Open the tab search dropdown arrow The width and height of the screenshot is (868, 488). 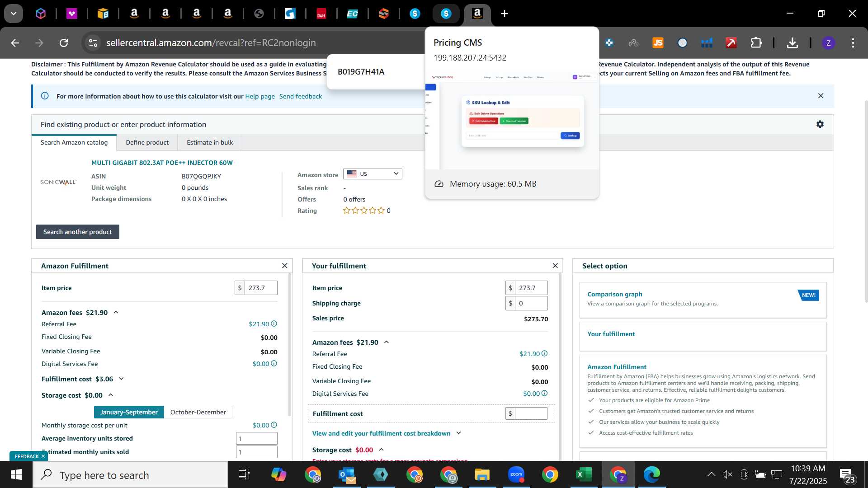point(14,14)
